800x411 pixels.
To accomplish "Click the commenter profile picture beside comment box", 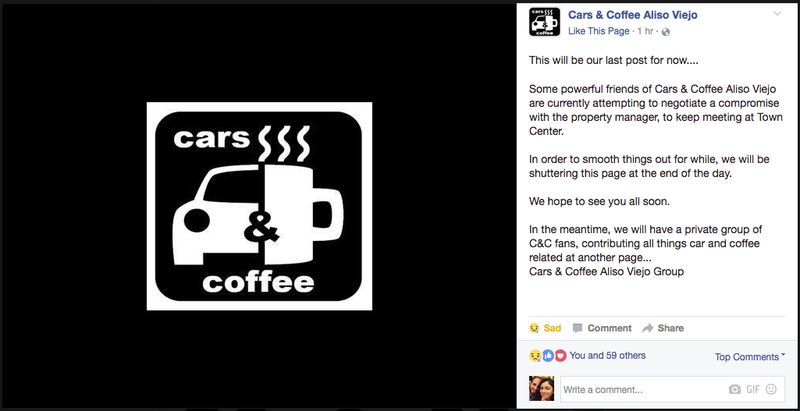I will pos(541,389).
